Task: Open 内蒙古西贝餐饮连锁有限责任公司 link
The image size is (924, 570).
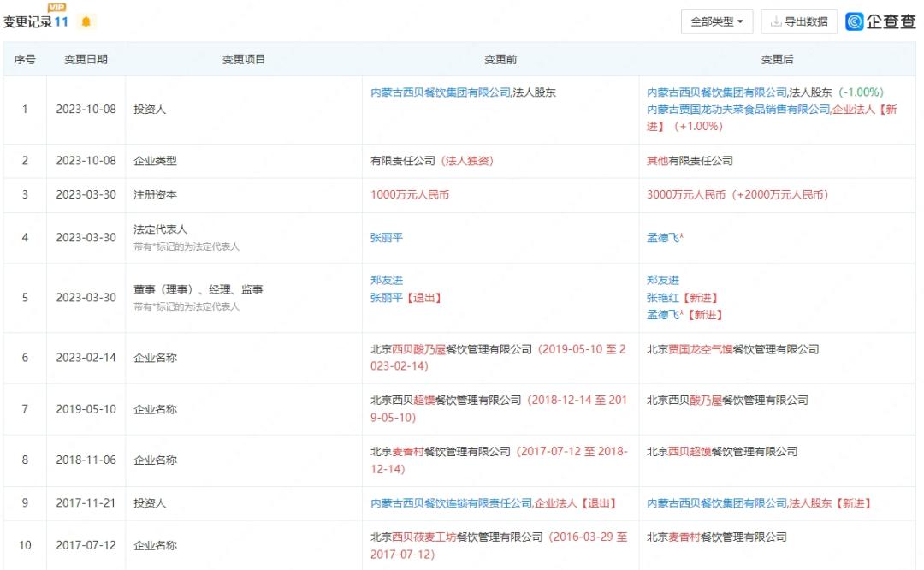Action: (x=452, y=502)
